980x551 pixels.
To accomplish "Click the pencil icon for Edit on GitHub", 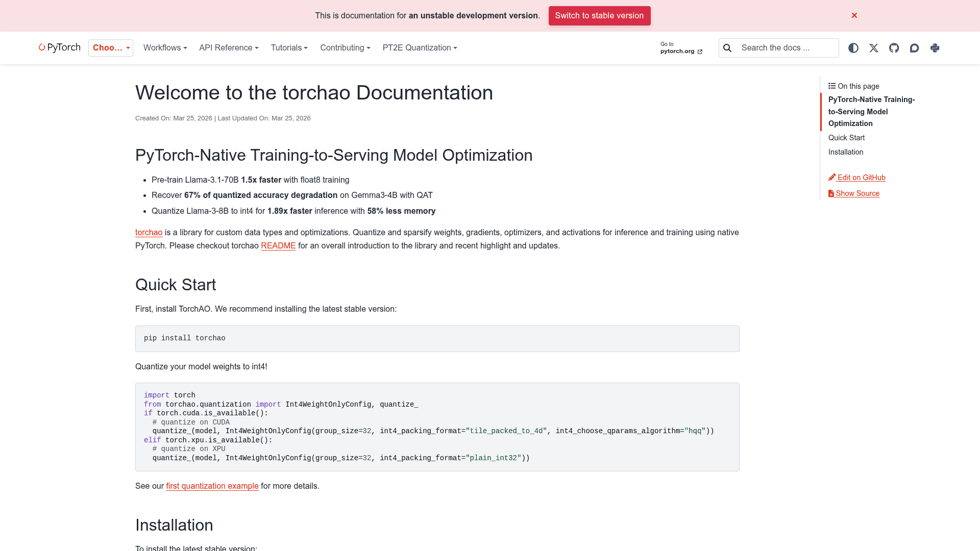I will point(832,177).
